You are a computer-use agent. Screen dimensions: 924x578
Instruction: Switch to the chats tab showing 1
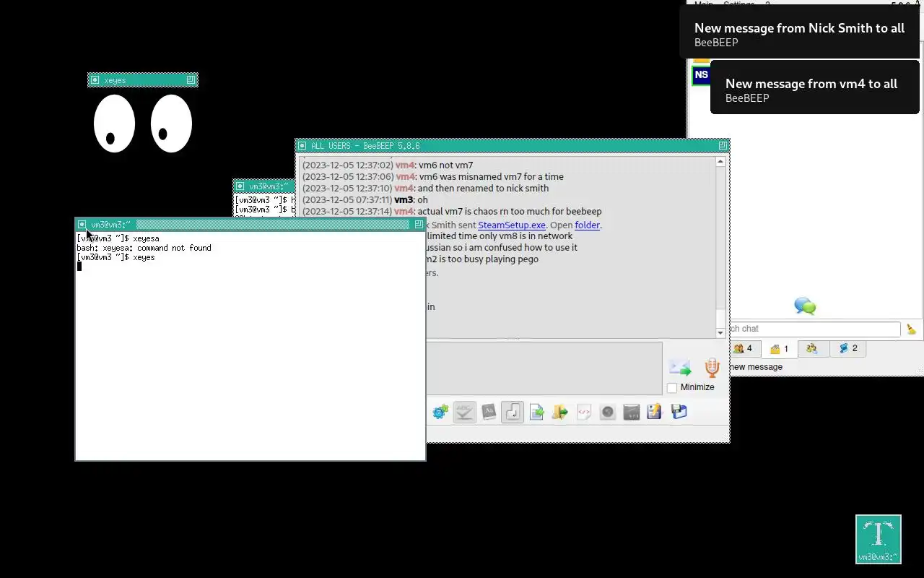779,350
